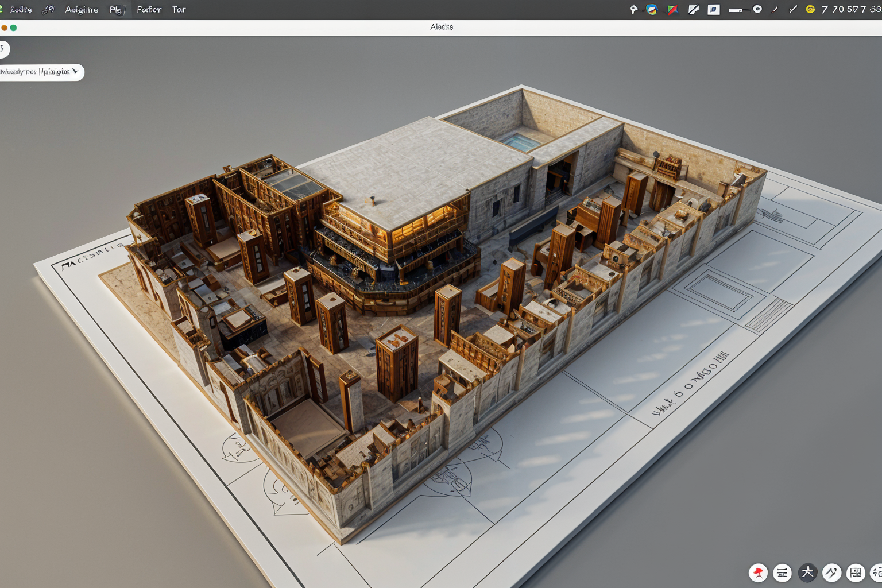This screenshot has height=588, width=882.
Task: Click the multicolored round browser icon in menu bar
Action: click(x=651, y=10)
